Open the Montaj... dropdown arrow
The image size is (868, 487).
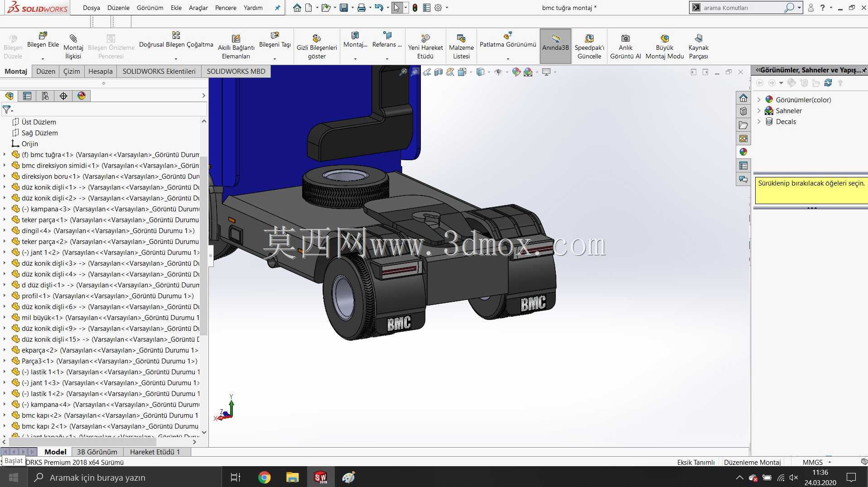(355, 59)
